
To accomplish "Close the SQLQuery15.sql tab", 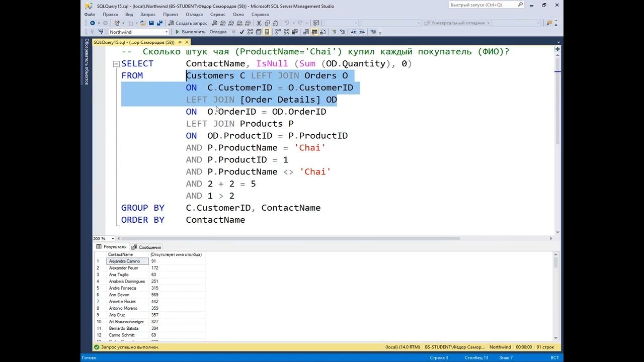I will [x=187, y=43].
